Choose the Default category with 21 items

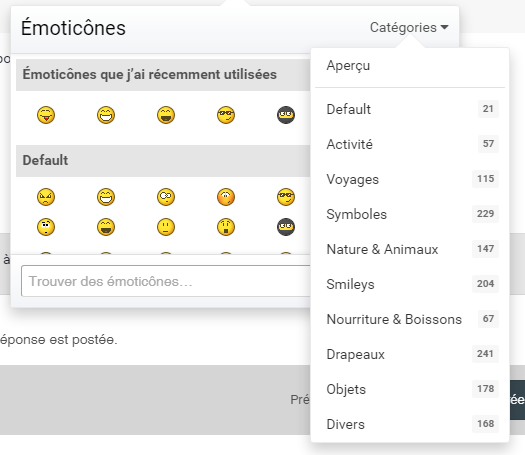(410, 109)
